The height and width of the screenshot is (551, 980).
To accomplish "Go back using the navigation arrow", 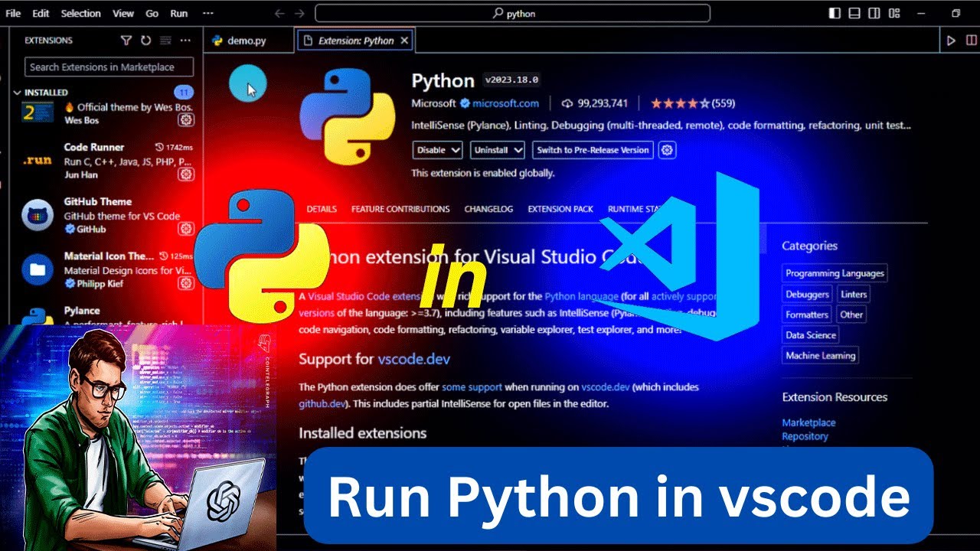I will tap(279, 13).
